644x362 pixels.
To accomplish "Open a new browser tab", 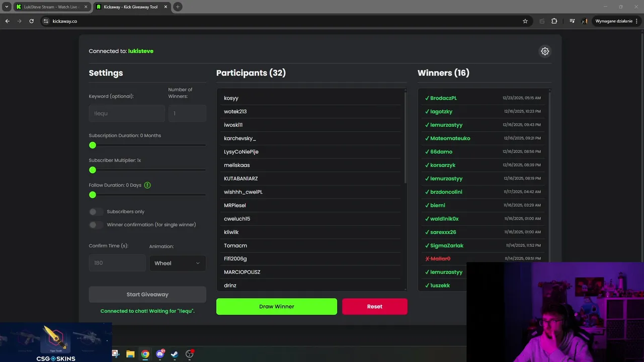I will click(178, 7).
